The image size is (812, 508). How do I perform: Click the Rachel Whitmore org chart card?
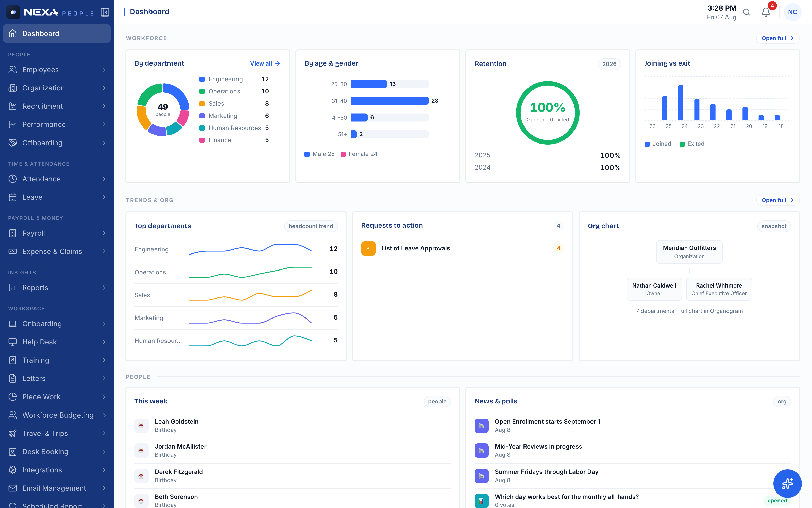[719, 289]
